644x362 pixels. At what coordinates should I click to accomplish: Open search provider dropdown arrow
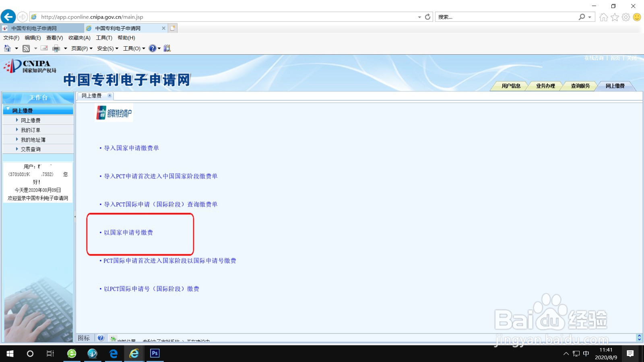click(590, 17)
